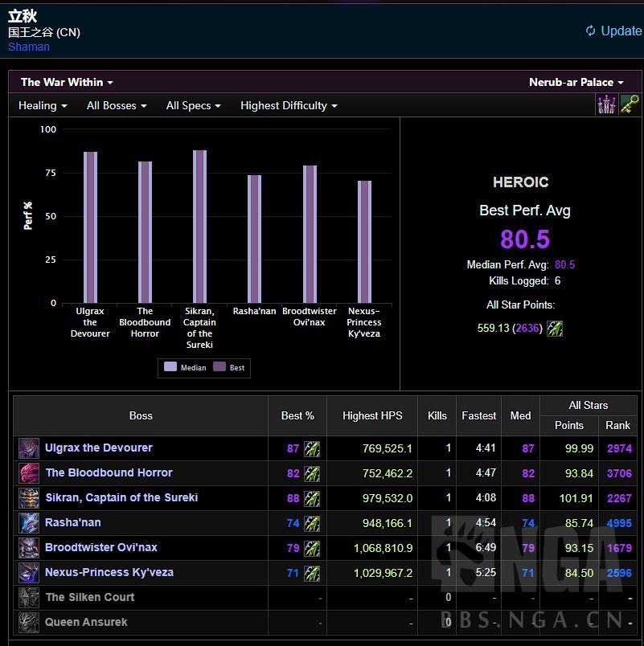The image size is (644, 646).
Task: Click Ulgrax the Devourer boss portrait icon
Action: point(29,448)
